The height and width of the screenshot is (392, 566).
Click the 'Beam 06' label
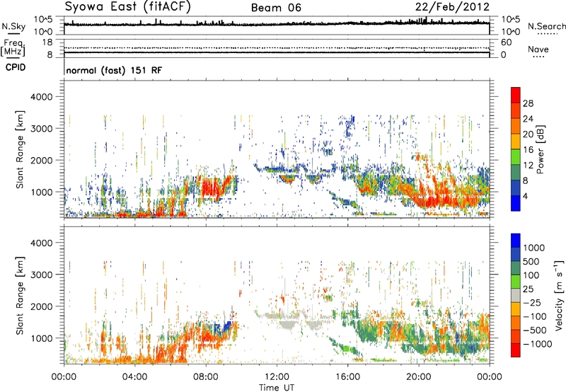coord(276,8)
